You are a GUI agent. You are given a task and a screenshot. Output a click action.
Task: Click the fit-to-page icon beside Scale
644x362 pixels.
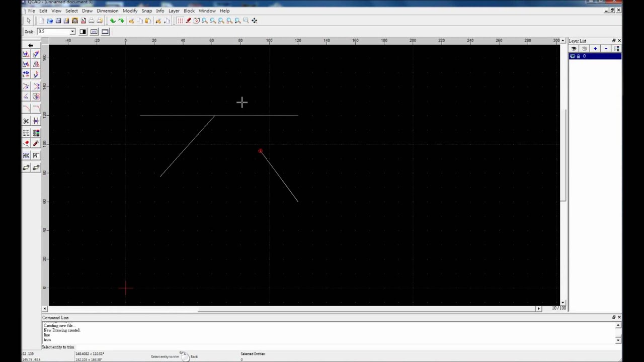[105, 32]
